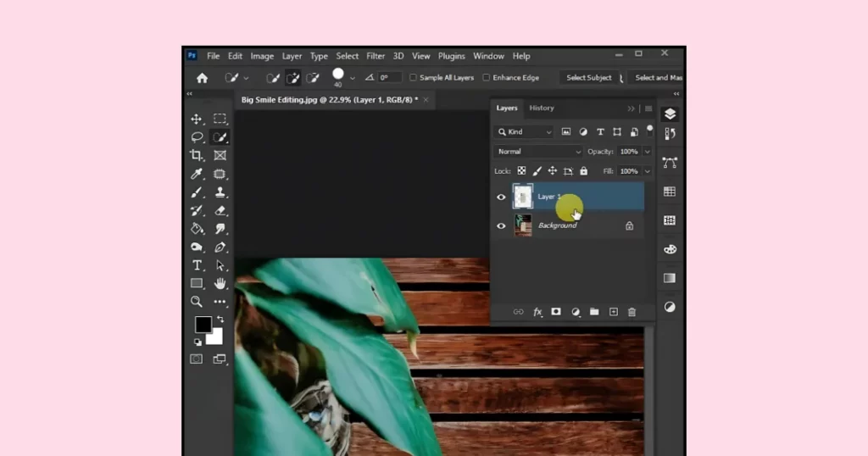
Task: Select the Crop tool
Action: click(197, 155)
